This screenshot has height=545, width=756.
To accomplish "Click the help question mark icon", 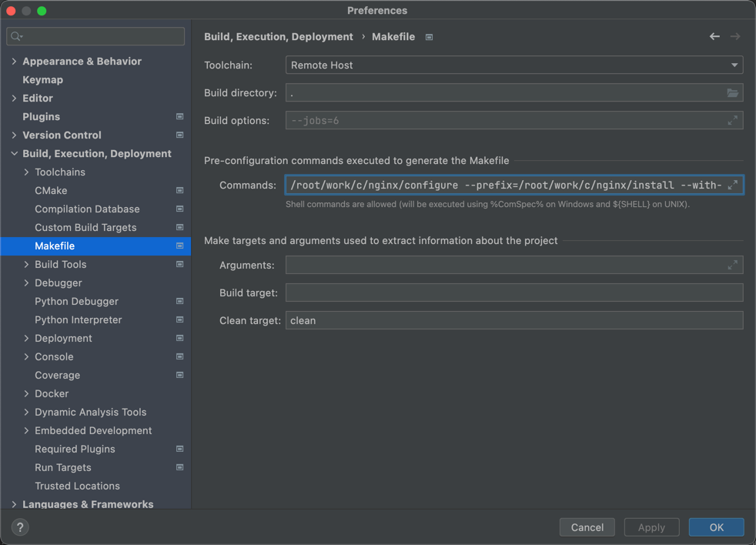I will (x=20, y=527).
